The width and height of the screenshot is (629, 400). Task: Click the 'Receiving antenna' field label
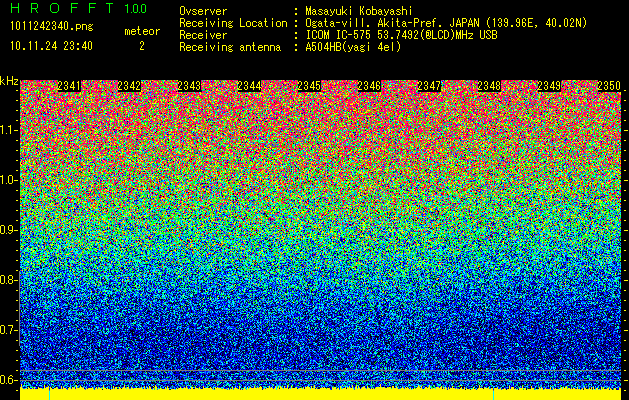(x=230, y=47)
